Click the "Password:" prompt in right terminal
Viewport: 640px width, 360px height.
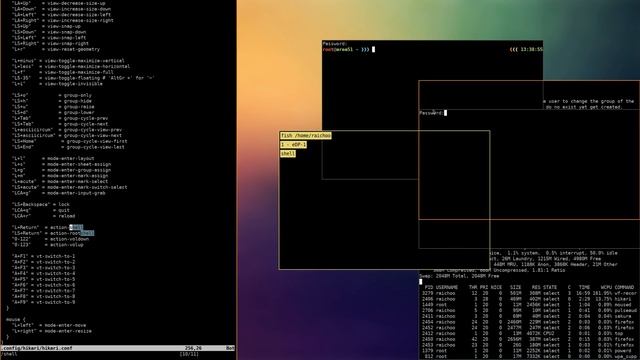(431, 113)
